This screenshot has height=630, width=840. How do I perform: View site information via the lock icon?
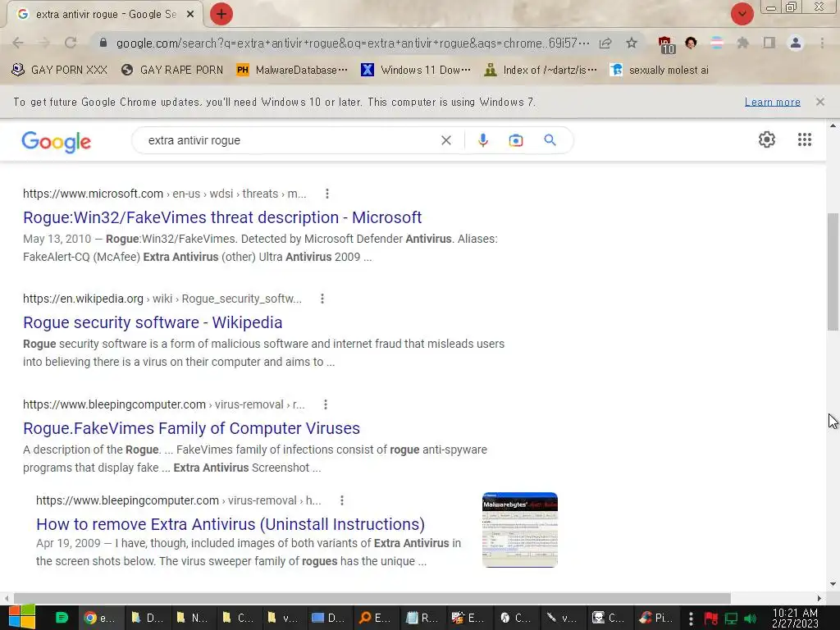pos(103,43)
